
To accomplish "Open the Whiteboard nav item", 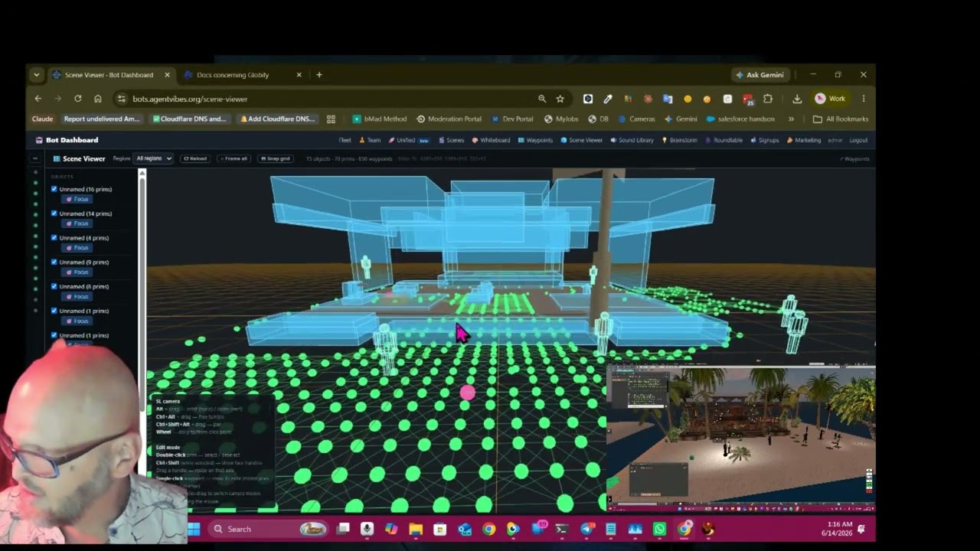I will click(491, 140).
